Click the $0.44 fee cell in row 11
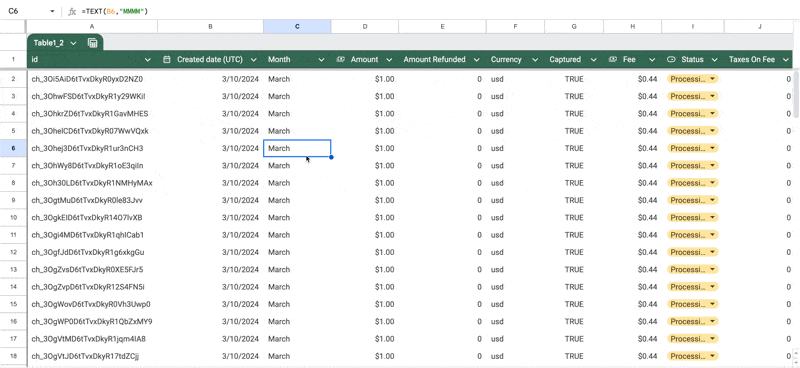The width and height of the screenshot is (800, 368). (x=633, y=235)
